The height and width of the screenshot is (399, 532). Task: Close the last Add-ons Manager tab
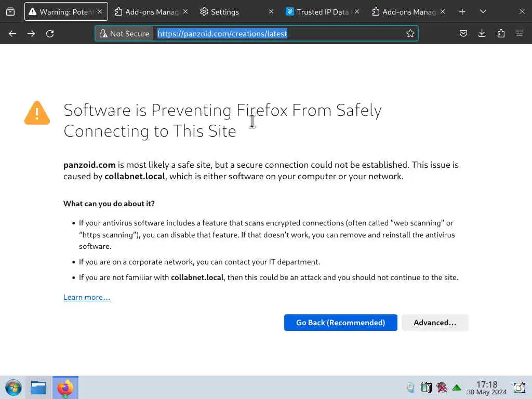[x=443, y=11]
